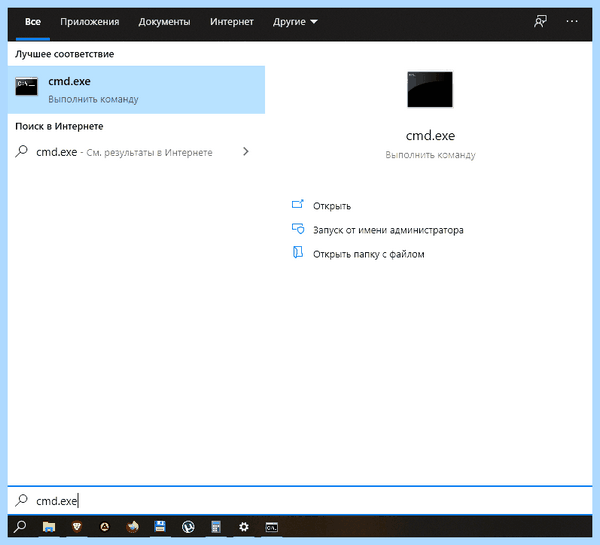Image resolution: width=600 pixels, height=545 pixels.
Task: Click the Лучшее соответствие heading
Action: coord(64,54)
